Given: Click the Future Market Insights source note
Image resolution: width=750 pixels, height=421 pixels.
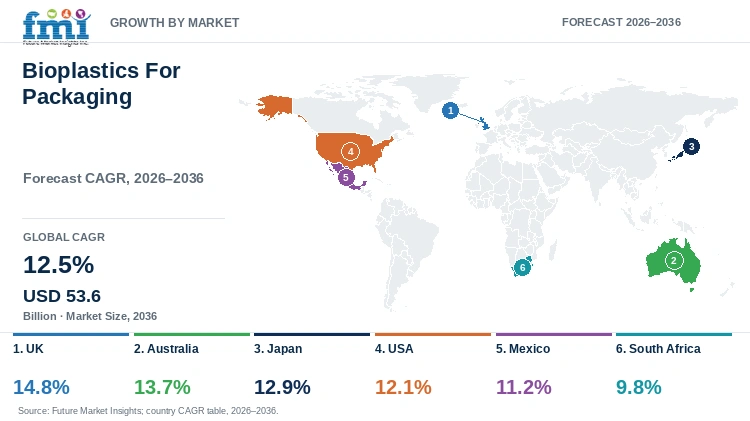Looking at the screenshot, I should tap(148, 410).
